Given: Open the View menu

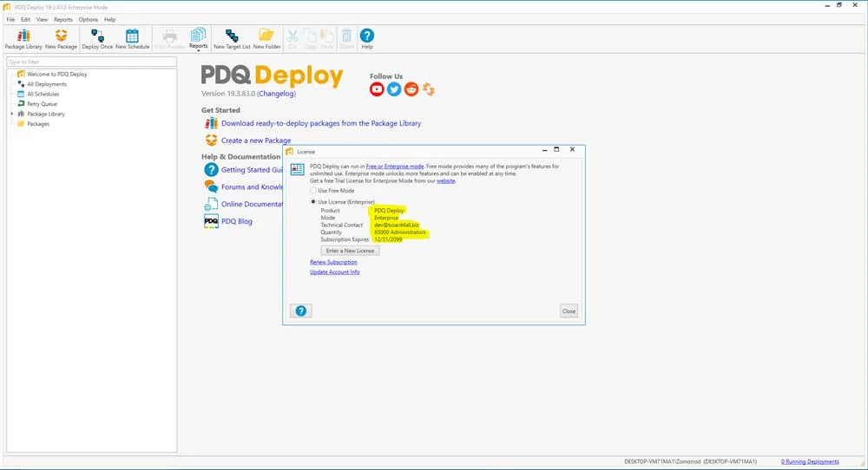Looking at the screenshot, I should point(42,19).
